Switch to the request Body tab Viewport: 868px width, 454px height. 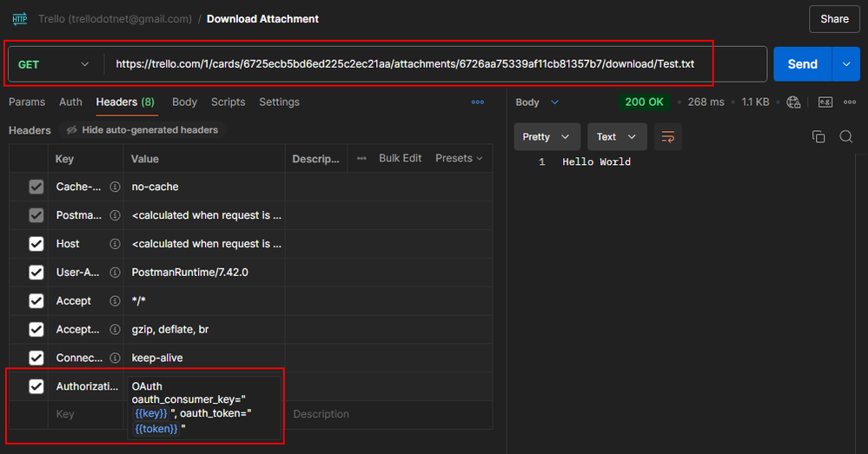(184, 102)
